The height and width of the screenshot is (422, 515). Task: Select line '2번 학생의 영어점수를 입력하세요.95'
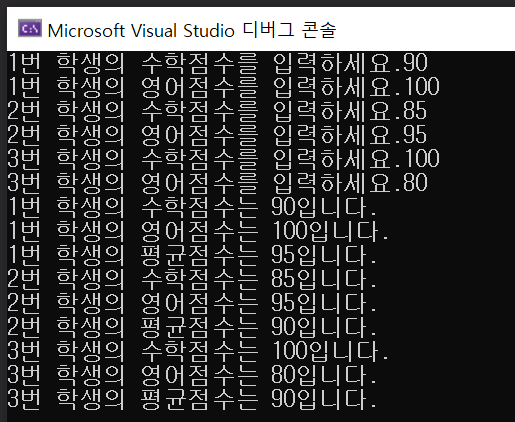pyautogui.click(x=217, y=135)
